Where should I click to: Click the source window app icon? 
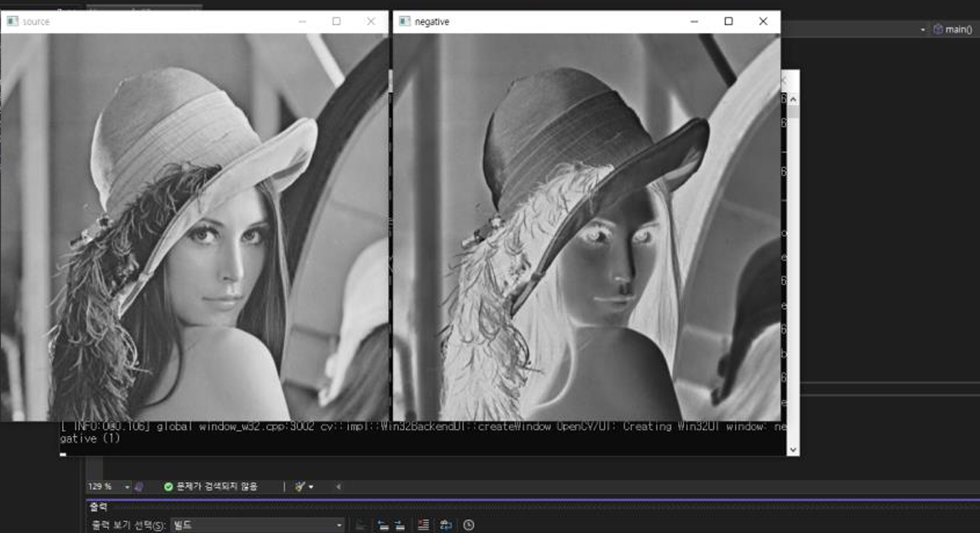[13, 21]
